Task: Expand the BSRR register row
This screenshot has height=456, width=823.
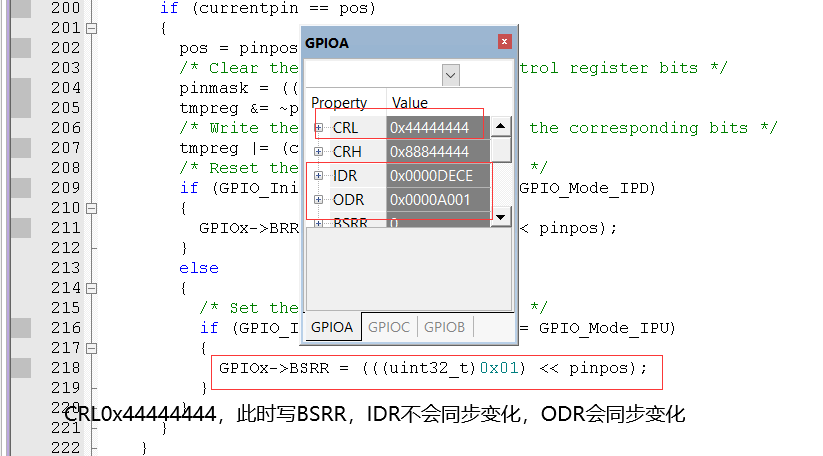Action: (x=318, y=223)
